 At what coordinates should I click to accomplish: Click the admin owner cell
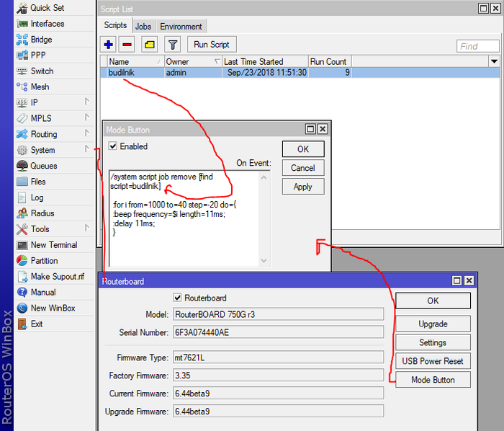pyautogui.click(x=193, y=73)
